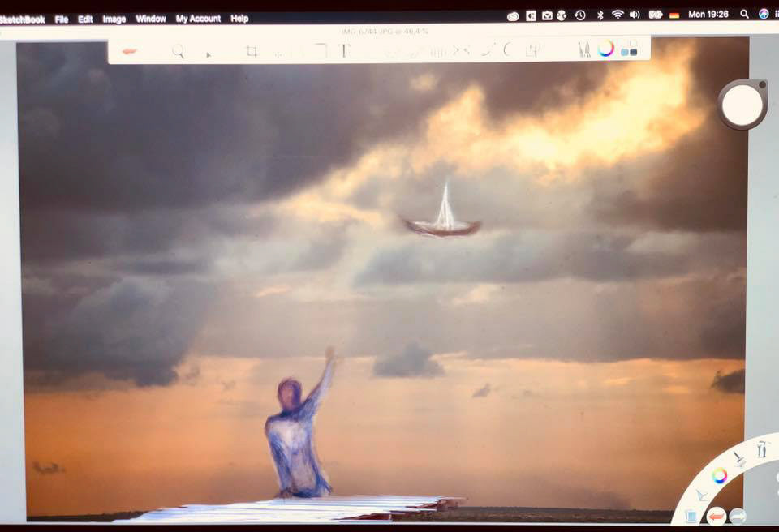Image resolution: width=779 pixels, height=532 pixels.
Task: Open the Layer Editor squares icon
Action: coord(630,49)
